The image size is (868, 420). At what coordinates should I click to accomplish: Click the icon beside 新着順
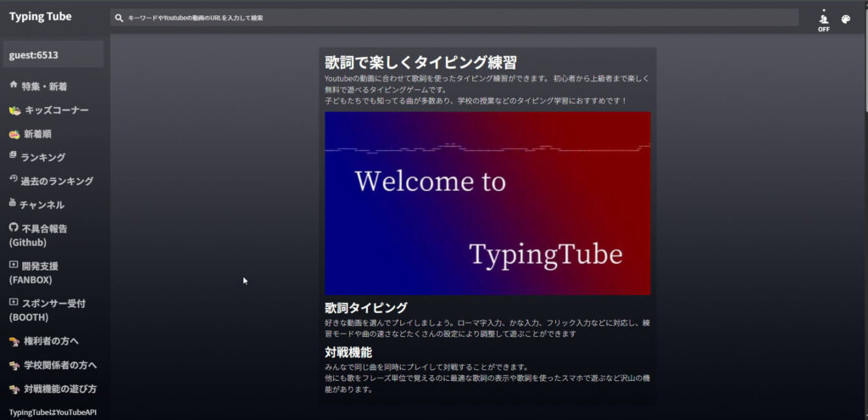click(14, 135)
